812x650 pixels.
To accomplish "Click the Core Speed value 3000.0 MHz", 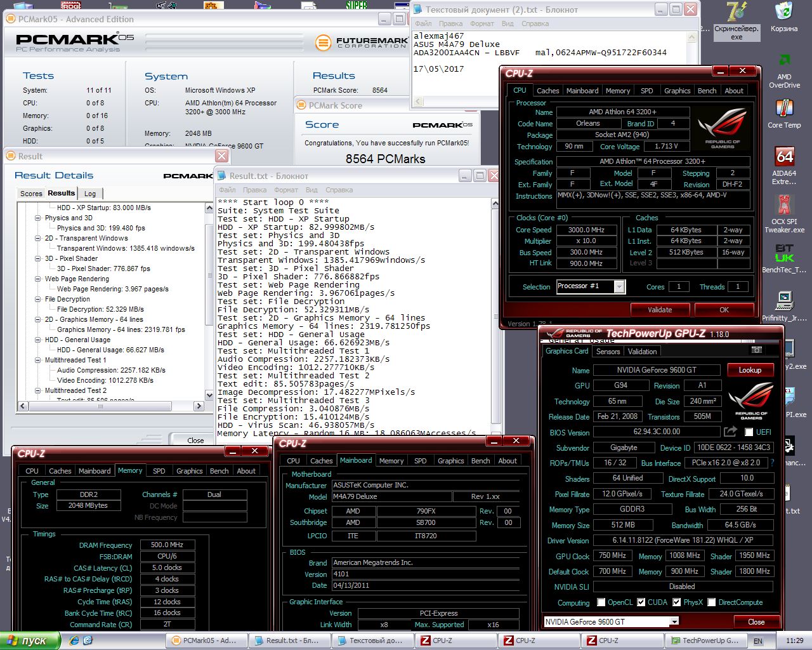I will [x=586, y=230].
